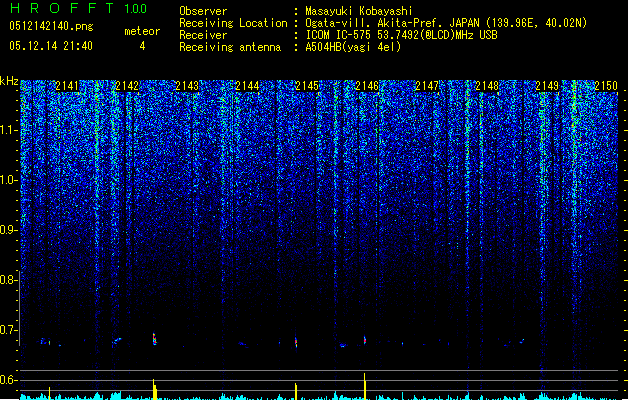Click the 2144 time marker
629x400 pixels.
[x=247, y=86]
